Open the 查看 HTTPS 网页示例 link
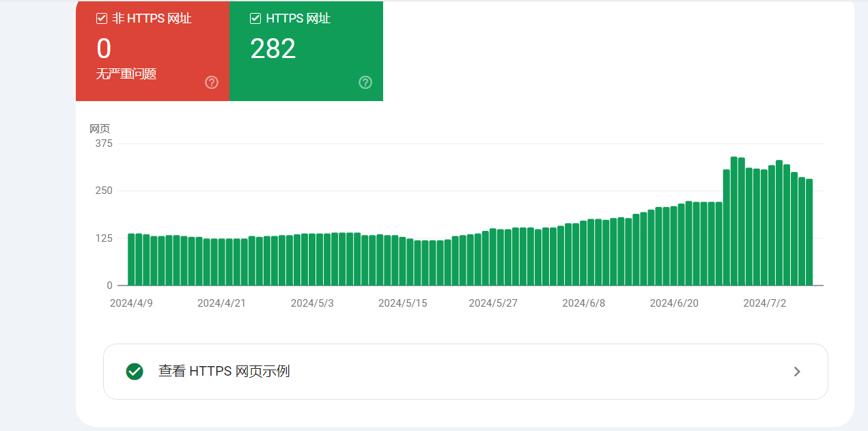868x431 pixels. coord(224,372)
